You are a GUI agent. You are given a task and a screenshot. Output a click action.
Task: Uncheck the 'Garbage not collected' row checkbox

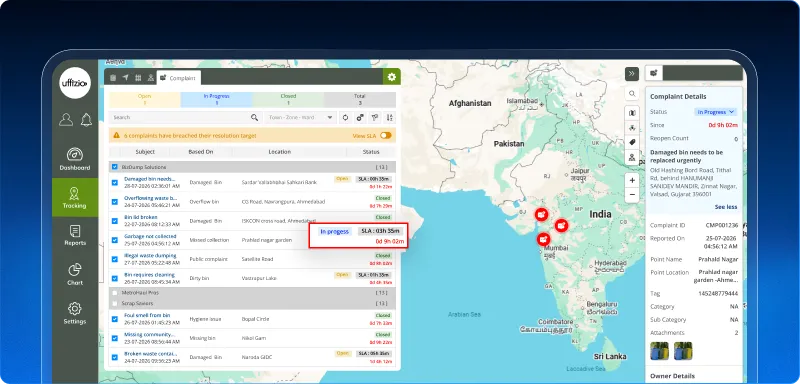pyautogui.click(x=114, y=240)
